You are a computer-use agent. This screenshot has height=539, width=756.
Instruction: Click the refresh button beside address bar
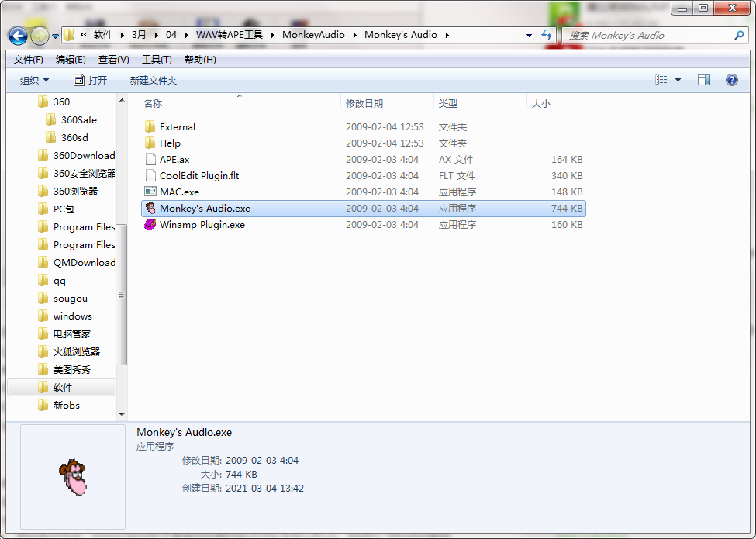[547, 35]
